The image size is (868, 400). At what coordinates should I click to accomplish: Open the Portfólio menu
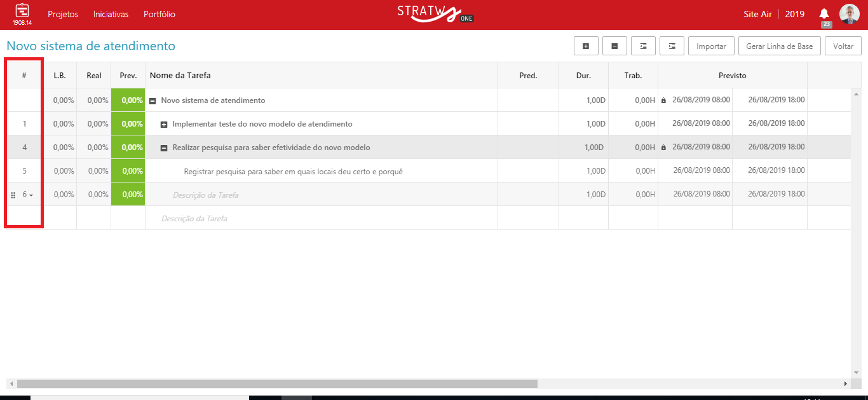[x=159, y=14]
